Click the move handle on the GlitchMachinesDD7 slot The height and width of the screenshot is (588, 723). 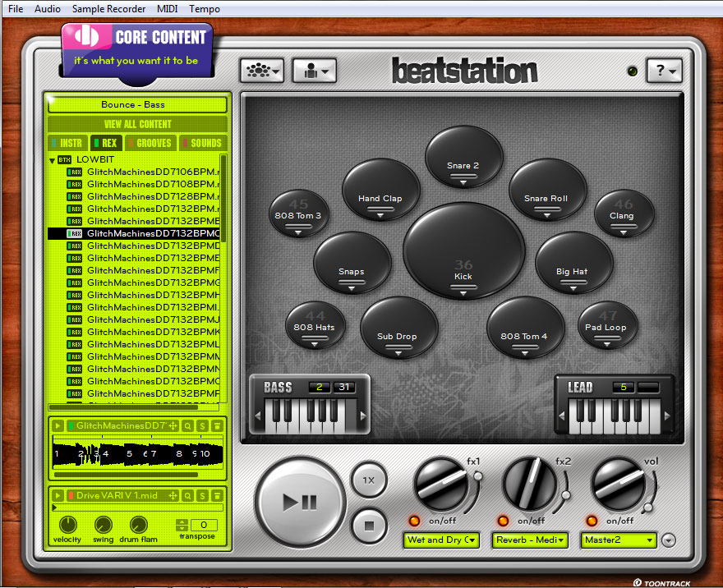pos(173,425)
